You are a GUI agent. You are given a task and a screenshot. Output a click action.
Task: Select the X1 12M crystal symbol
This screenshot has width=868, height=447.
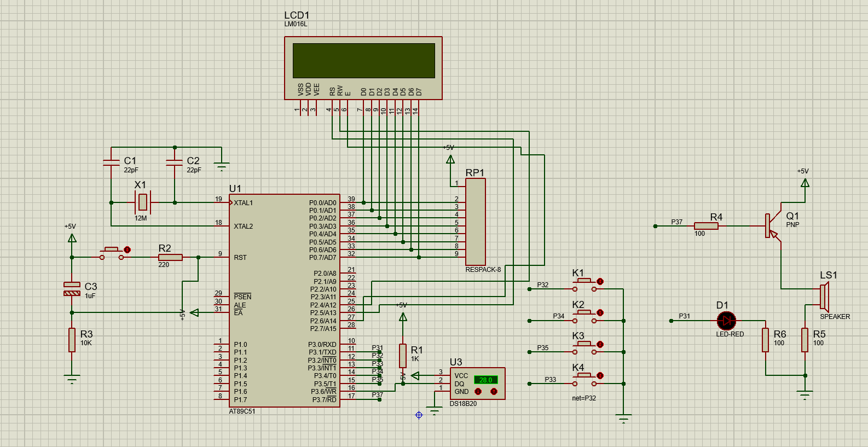pos(143,202)
